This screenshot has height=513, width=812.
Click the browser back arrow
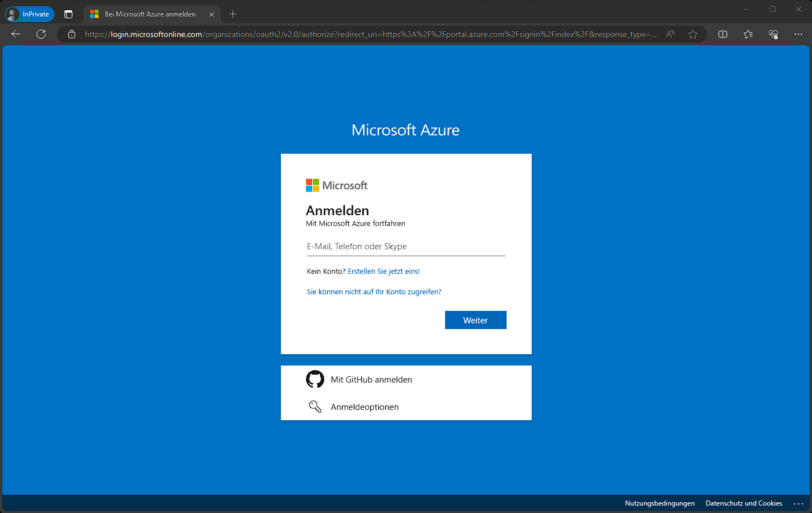coord(16,34)
